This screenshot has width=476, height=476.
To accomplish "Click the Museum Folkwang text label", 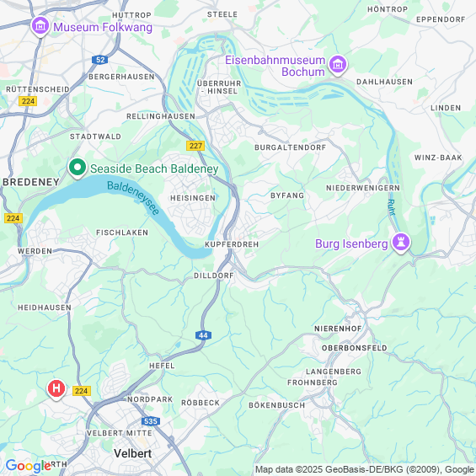I will point(103,27).
